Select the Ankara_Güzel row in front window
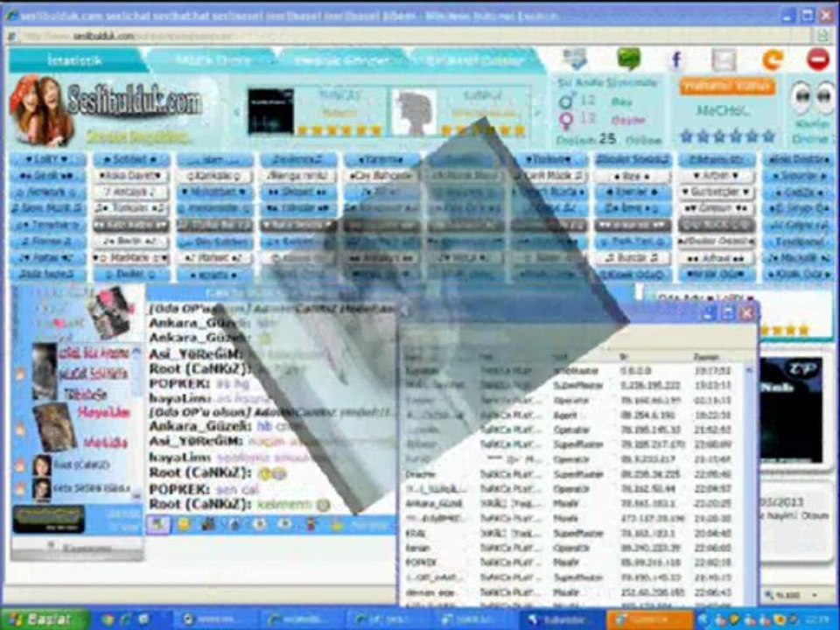 coord(570,504)
